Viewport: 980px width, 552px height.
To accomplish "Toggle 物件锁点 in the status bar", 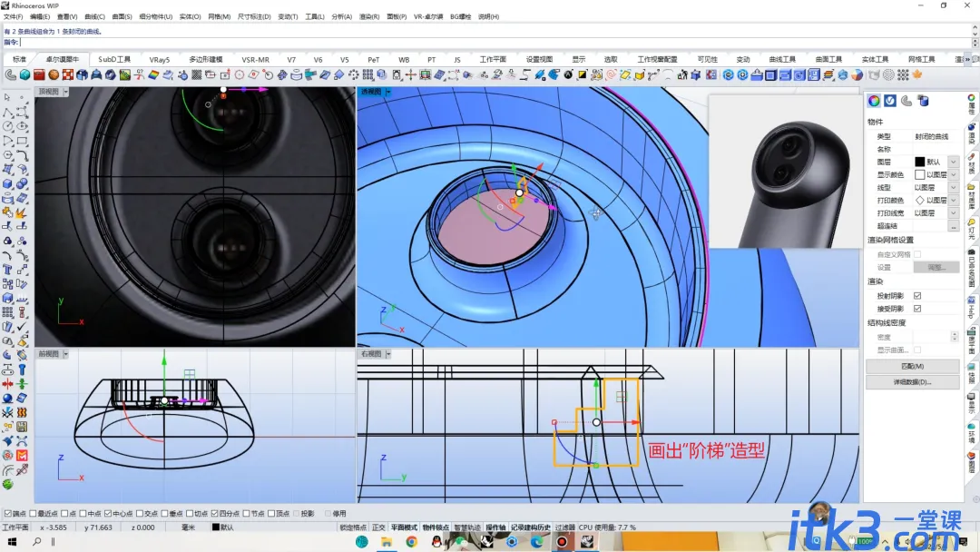I will (436, 527).
